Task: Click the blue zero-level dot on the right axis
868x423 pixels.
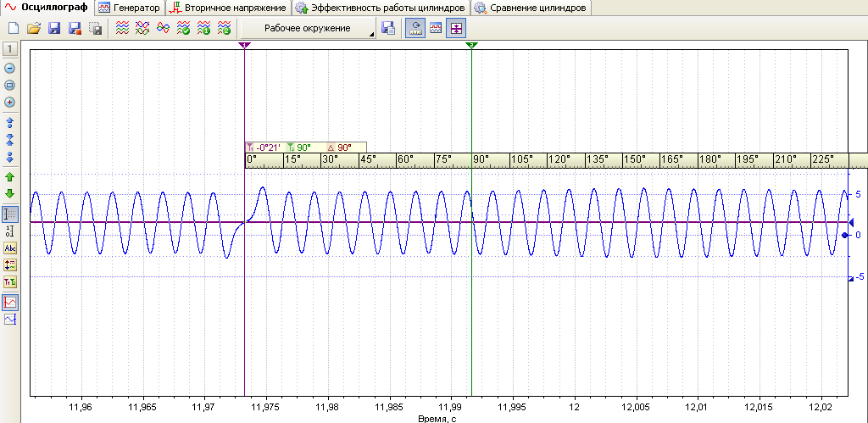Action: [845, 236]
